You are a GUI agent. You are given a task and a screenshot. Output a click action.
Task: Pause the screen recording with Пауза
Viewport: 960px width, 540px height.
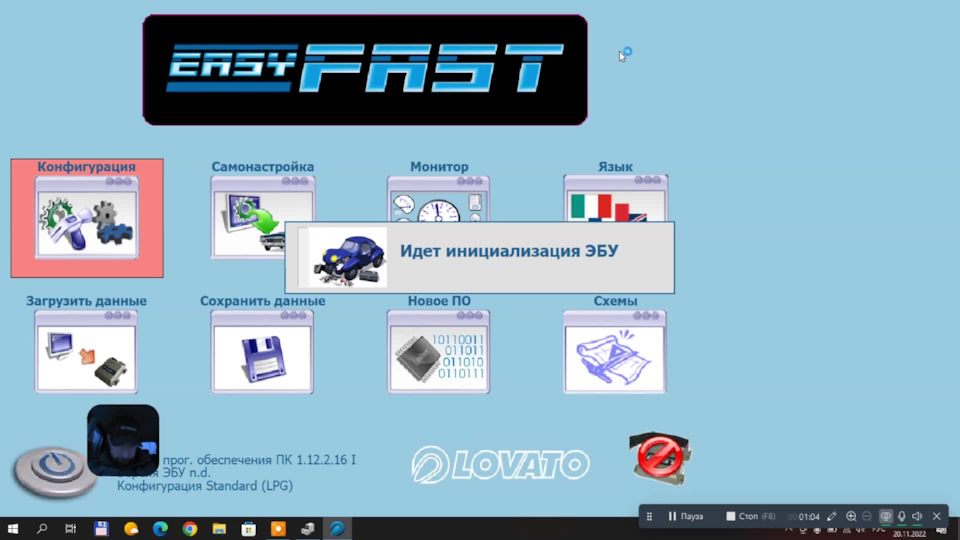[x=686, y=516]
